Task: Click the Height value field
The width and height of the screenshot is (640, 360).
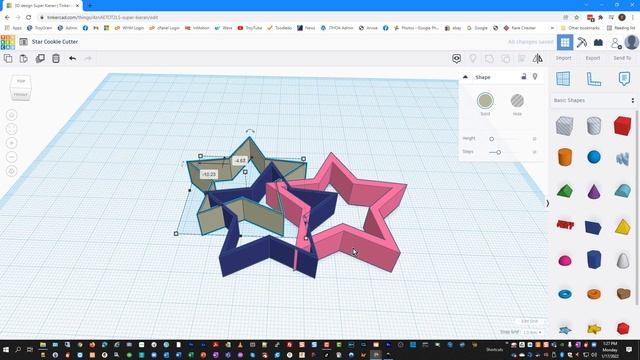Action: click(534, 139)
